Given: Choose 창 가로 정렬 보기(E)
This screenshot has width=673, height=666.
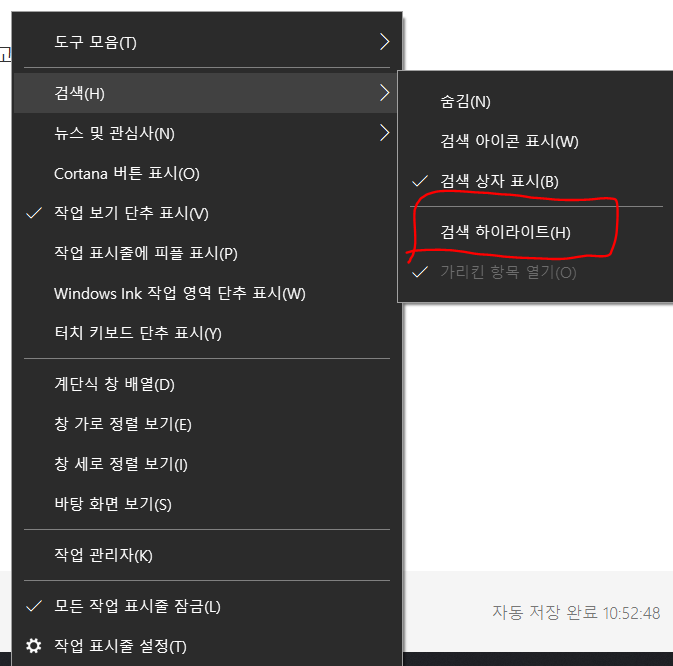Looking at the screenshot, I should 207,424.
